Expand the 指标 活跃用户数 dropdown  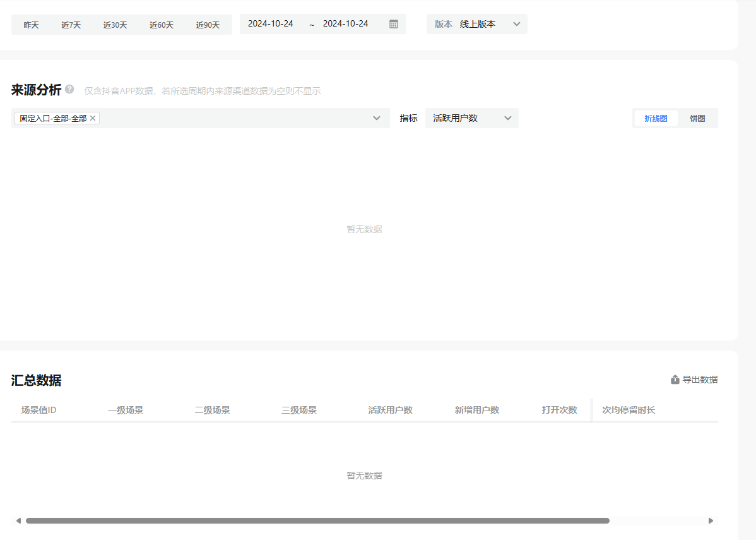coord(472,118)
